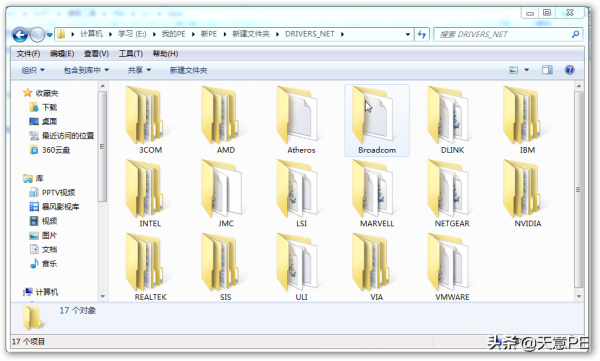Navigate to 我的PE breadcrumb
The width and height of the screenshot is (600, 361).
(x=173, y=34)
